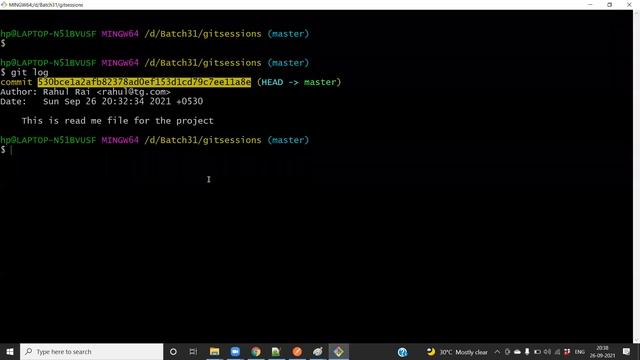The width and height of the screenshot is (640, 360).
Task: Open the green Notepad++ taskbar icon
Action: click(x=276, y=351)
